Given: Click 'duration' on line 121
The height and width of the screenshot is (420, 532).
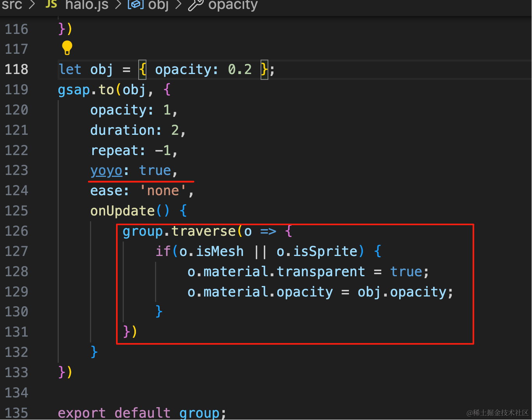Looking at the screenshot, I should 123,130.
